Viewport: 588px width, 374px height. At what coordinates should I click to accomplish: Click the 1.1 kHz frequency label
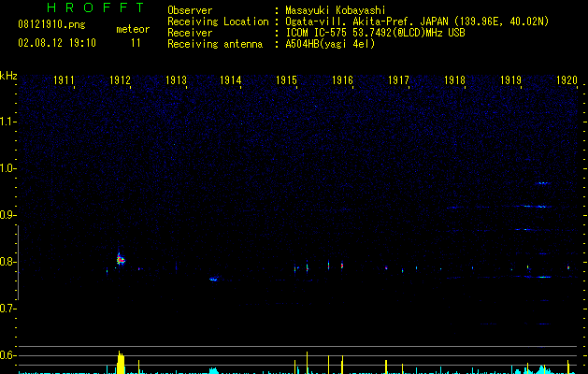(x=7, y=122)
